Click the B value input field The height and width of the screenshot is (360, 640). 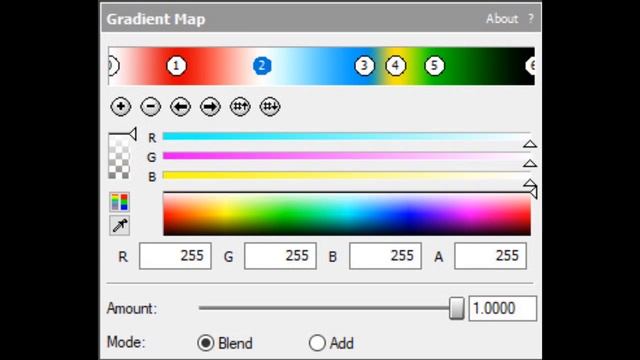coord(385,256)
